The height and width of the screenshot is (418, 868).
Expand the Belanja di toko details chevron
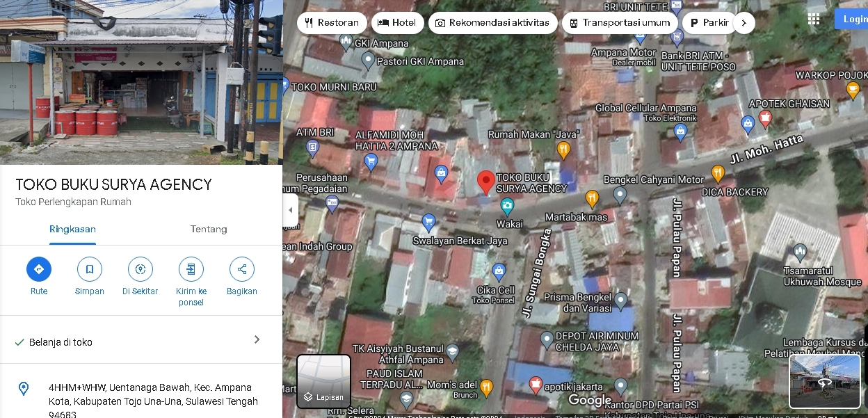coord(257,339)
